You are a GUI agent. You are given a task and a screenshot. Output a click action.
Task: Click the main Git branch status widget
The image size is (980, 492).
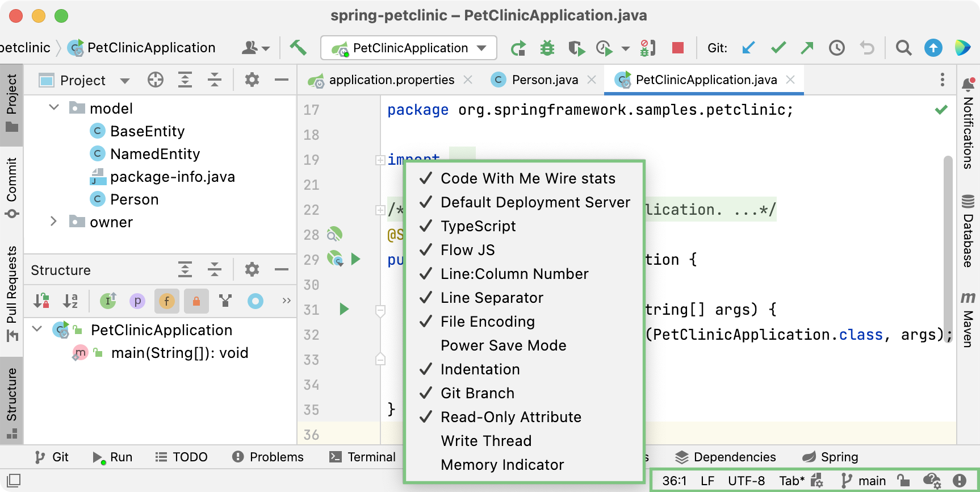864,481
